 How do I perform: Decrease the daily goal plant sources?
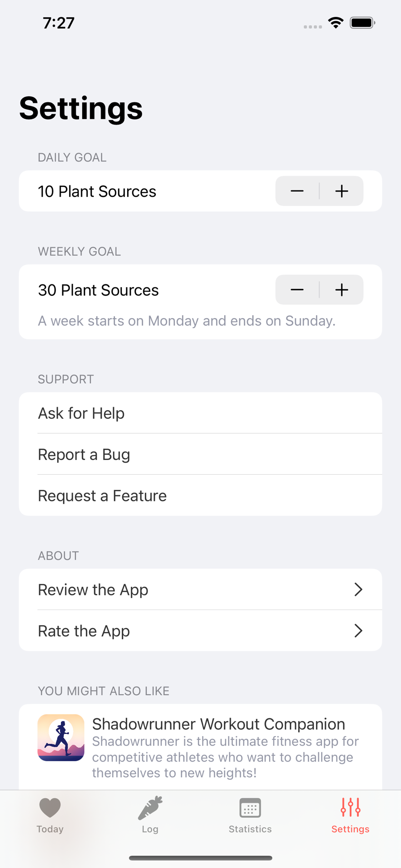click(297, 191)
